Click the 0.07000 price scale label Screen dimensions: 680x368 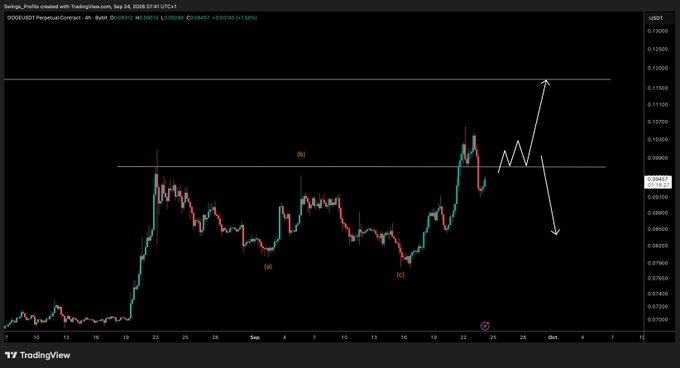point(657,319)
